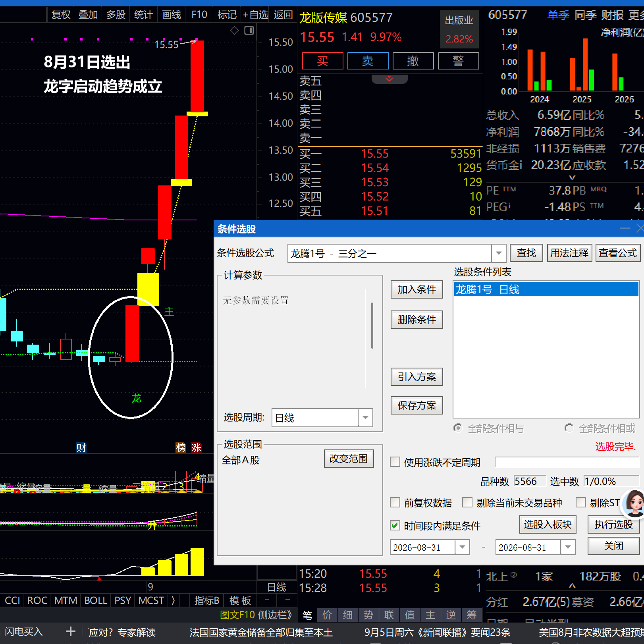Click the 查看公式 button
Viewport: 644px width, 644px height.
point(617,253)
